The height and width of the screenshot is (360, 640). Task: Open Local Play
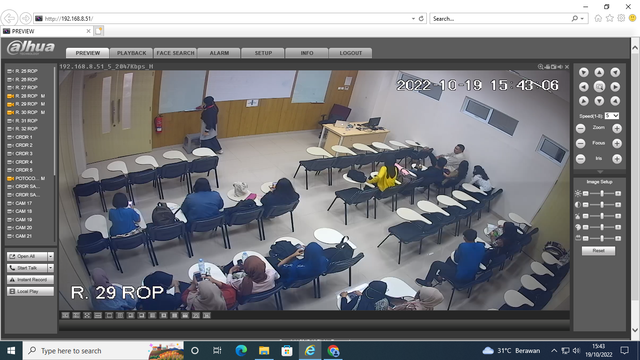30,291
